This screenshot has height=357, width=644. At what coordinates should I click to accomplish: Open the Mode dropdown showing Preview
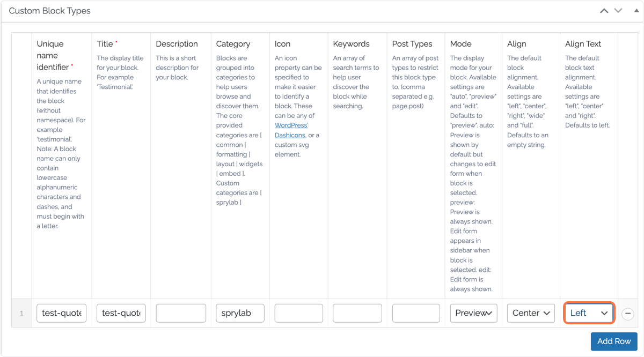click(473, 313)
